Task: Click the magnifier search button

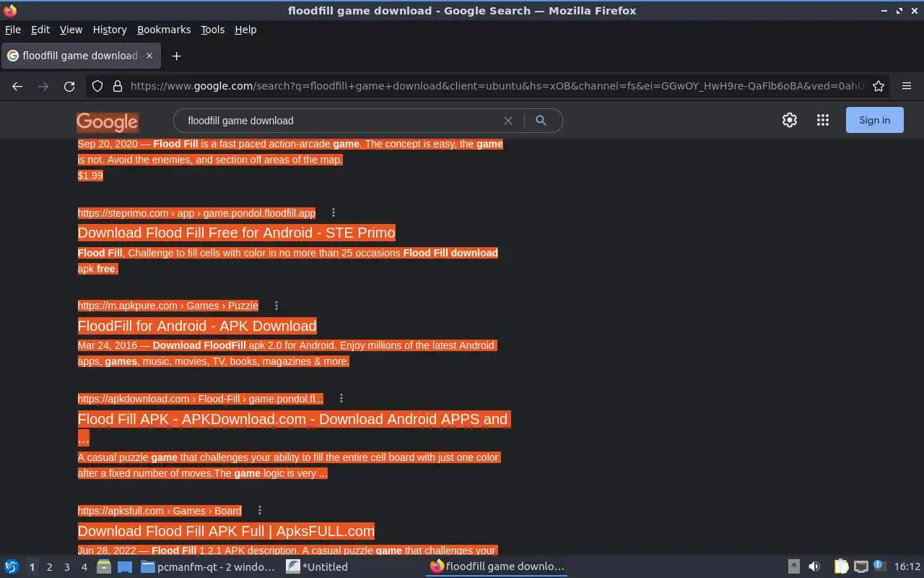Action: 541,121
